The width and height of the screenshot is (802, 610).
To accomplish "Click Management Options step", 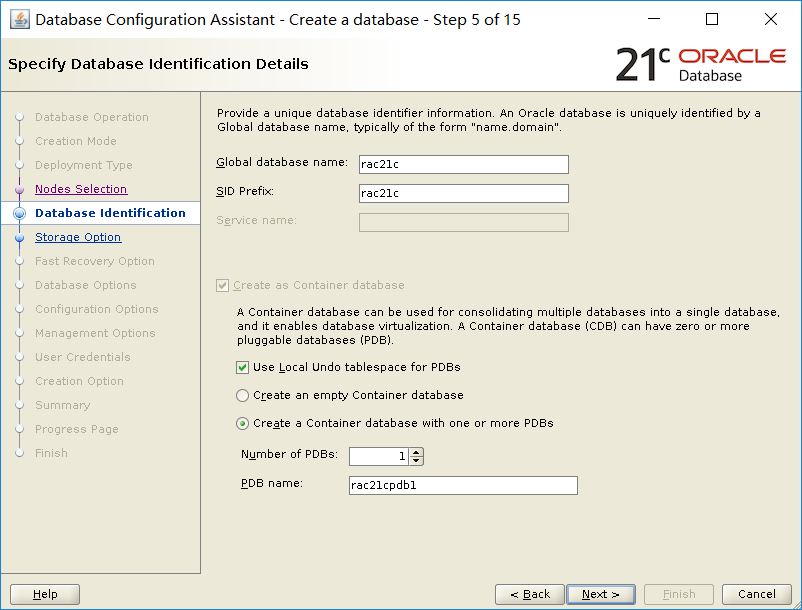I will (x=95, y=333).
